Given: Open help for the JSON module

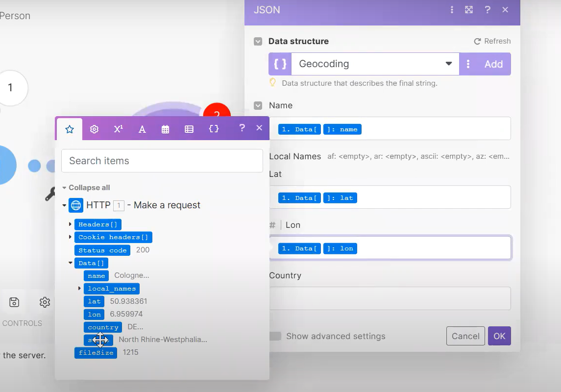Looking at the screenshot, I should click(488, 10).
